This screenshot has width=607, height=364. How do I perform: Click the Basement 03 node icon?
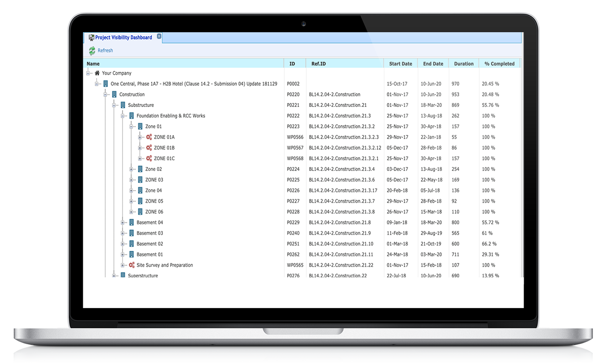(x=132, y=233)
